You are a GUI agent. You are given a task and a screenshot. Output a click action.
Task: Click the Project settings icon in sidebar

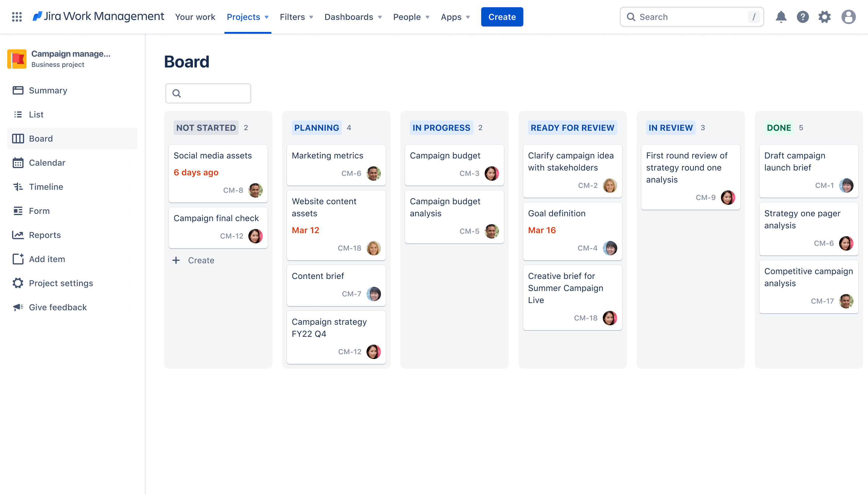[18, 283]
